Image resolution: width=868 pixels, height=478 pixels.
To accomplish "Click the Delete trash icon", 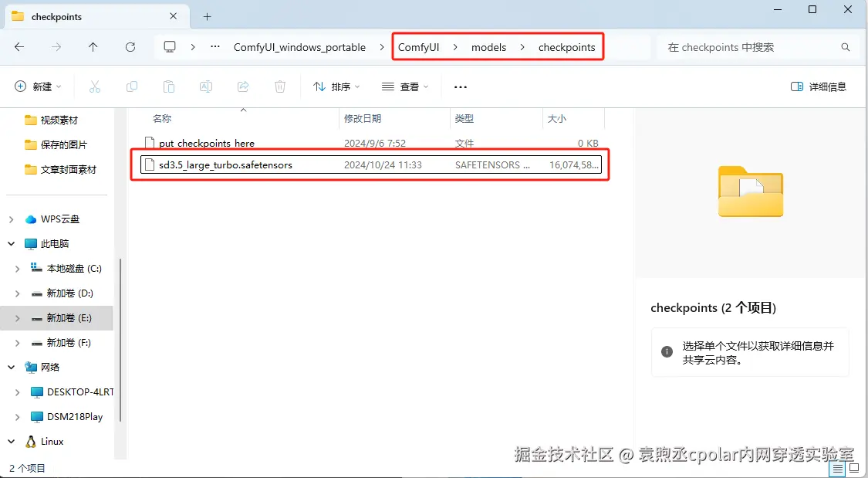I will pyautogui.click(x=280, y=86).
